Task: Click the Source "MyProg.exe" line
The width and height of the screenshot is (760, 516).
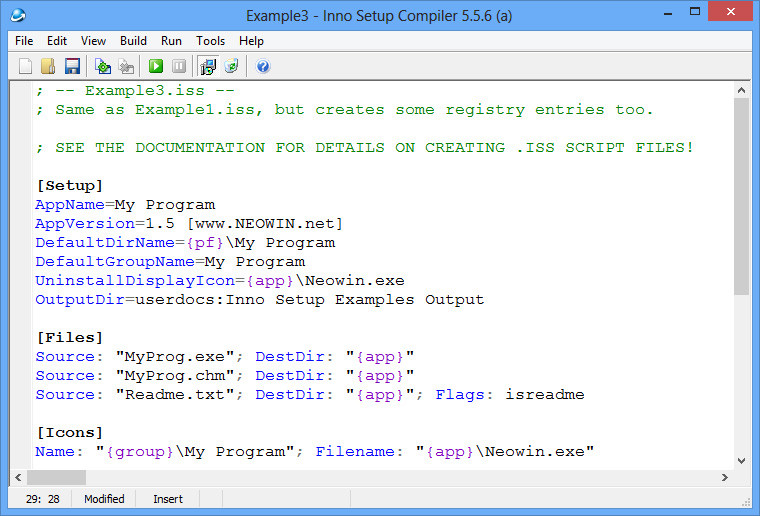Action: [x=225, y=356]
